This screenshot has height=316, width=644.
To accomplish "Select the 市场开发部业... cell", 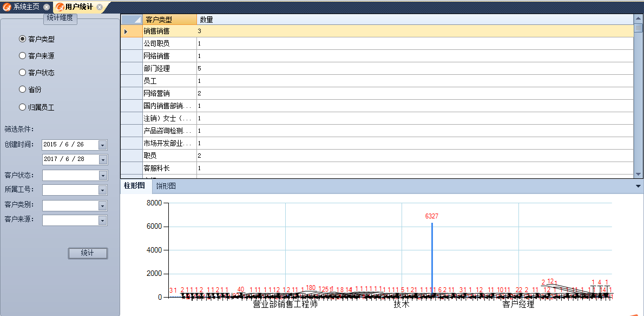I will click(x=169, y=143).
